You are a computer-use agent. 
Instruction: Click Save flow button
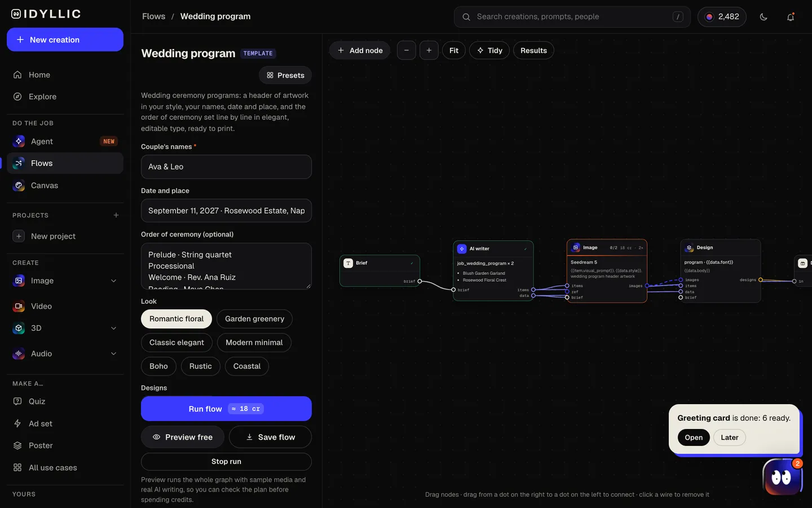click(x=270, y=437)
